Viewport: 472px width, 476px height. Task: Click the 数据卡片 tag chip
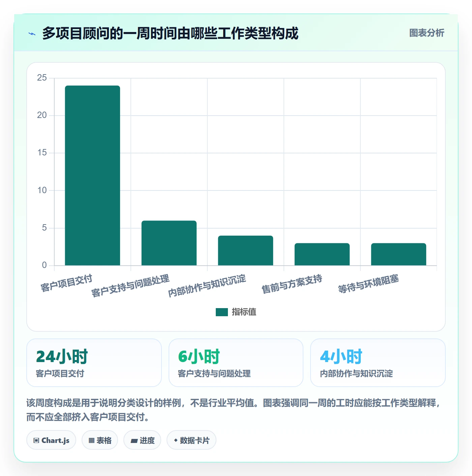tap(191, 440)
